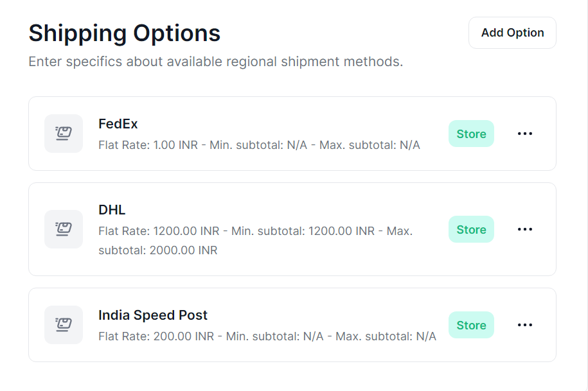Click the India Speed Post shipping icon
This screenshot has width=588, height=391.
point(63,325)
